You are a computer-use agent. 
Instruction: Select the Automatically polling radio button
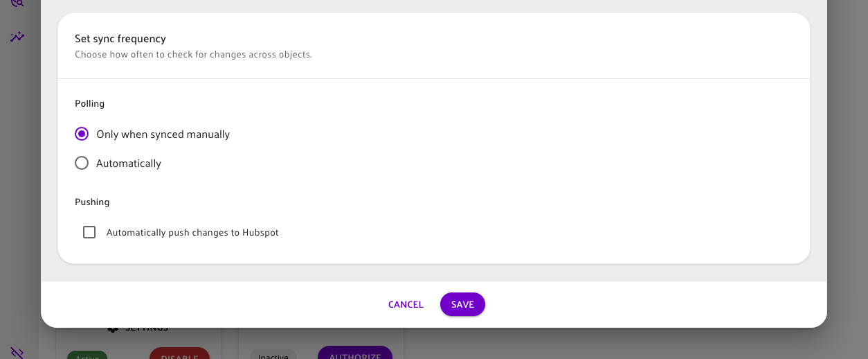click(82, 163)
